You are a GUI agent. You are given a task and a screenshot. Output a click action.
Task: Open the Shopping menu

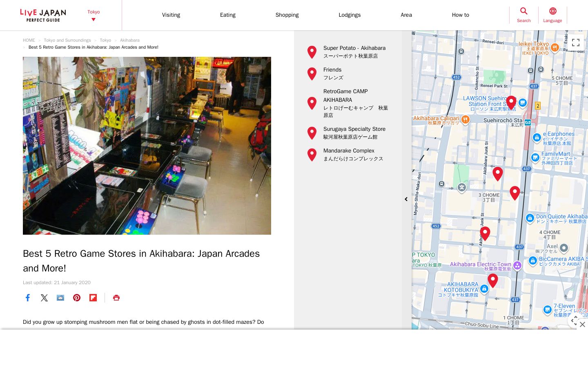pos(287,15)
